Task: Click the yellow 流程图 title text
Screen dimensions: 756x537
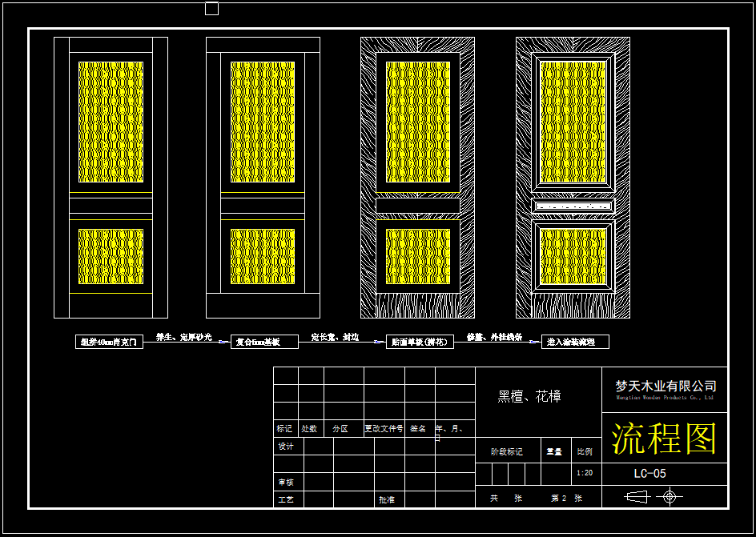Action: (x=664, y=439)
